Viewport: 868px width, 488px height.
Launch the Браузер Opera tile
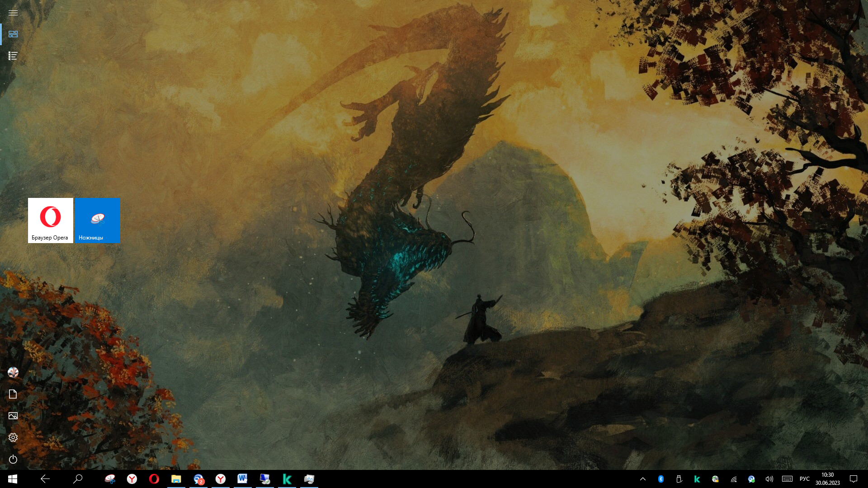51,221
